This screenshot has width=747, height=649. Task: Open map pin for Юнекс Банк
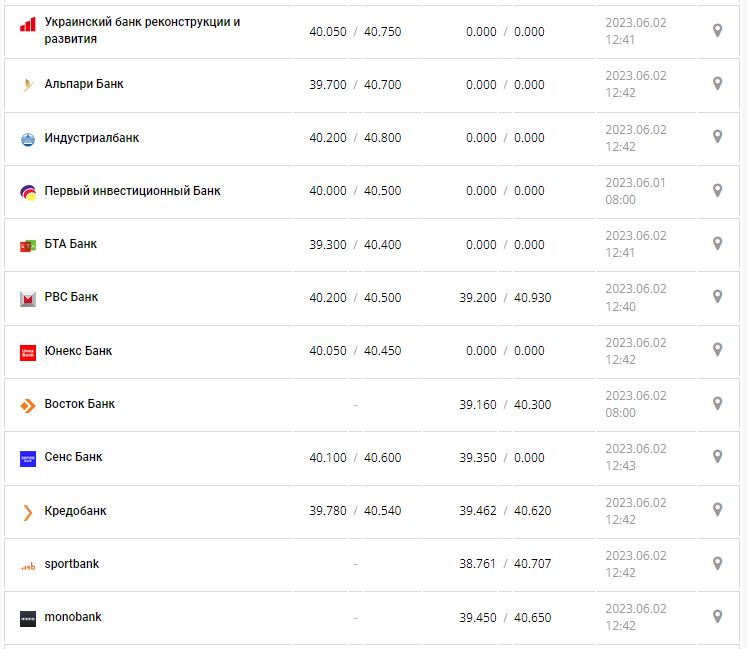coord(717,350)
